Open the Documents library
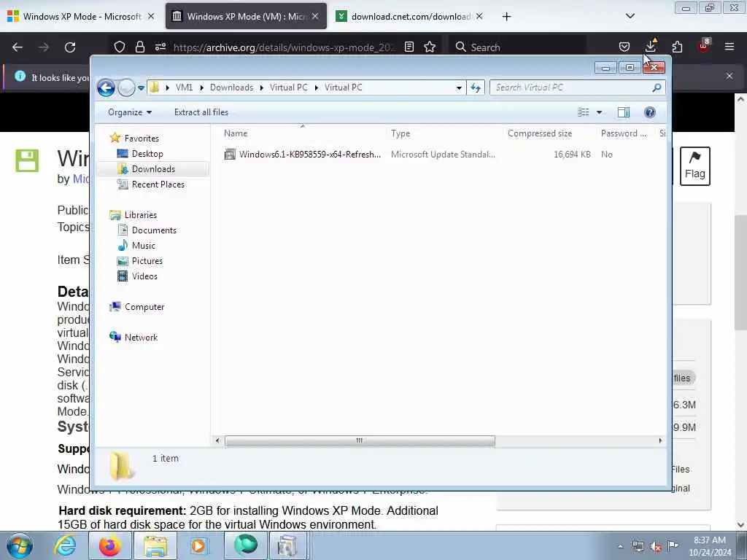Viewport: 747px width, 560px height. tap(154, 230)
